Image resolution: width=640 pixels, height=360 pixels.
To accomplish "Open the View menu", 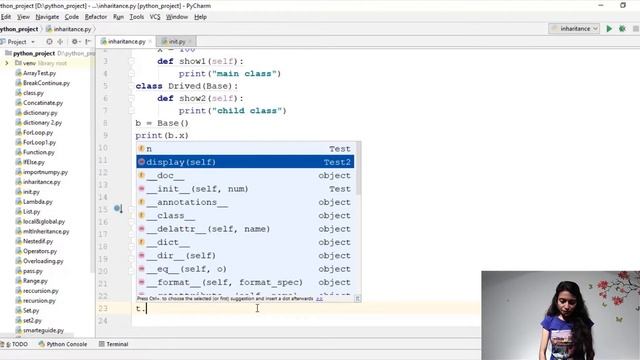I will [x=23, y=17].
